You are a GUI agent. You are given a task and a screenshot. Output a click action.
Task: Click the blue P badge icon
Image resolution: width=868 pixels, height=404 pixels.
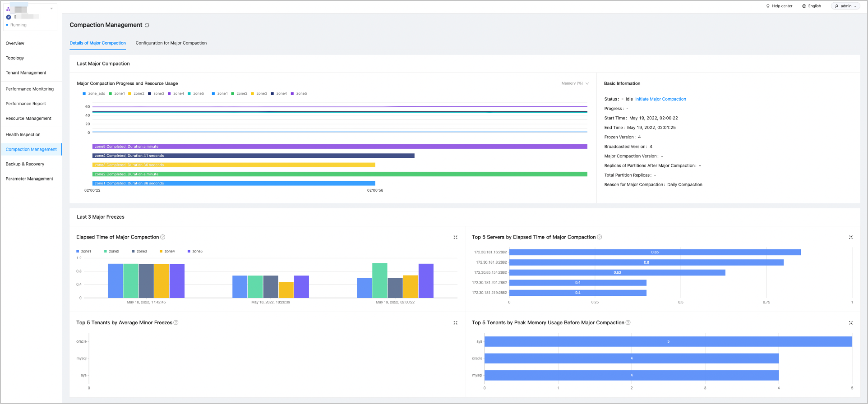click(8, 17)
